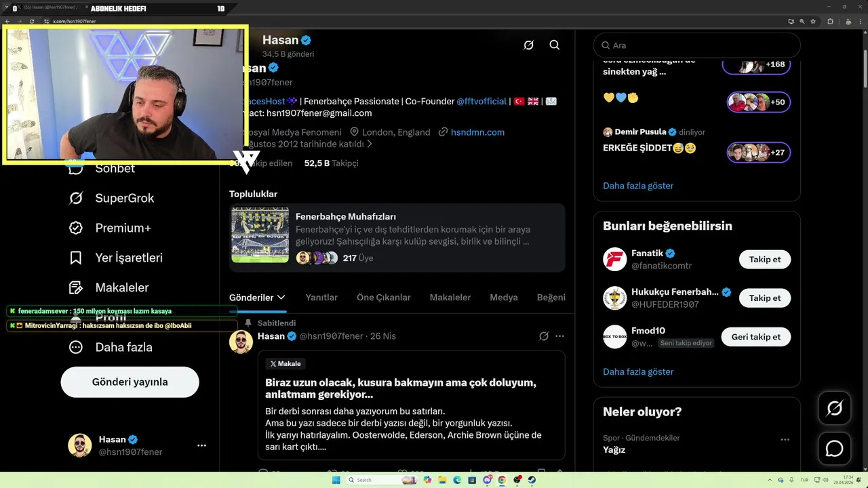Screen dimensions: 868x488
Task: Open the floating messages chat button
Action: tap(835, 449)
